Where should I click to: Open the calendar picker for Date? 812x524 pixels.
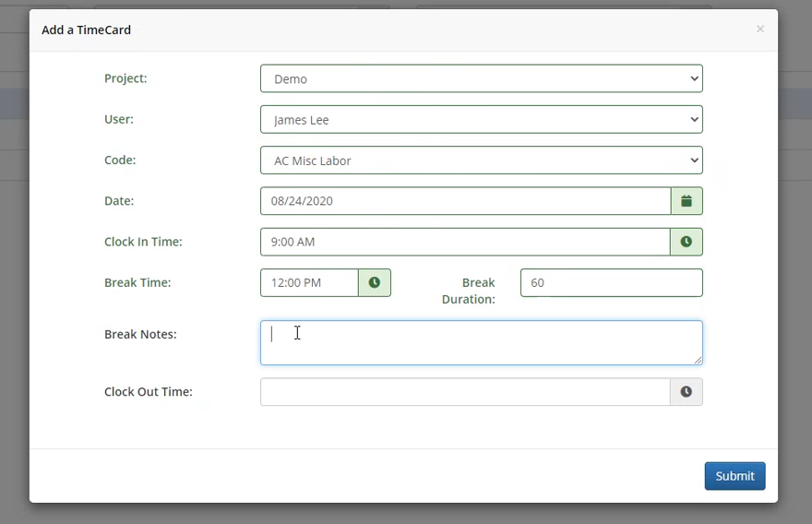[687, 201]
